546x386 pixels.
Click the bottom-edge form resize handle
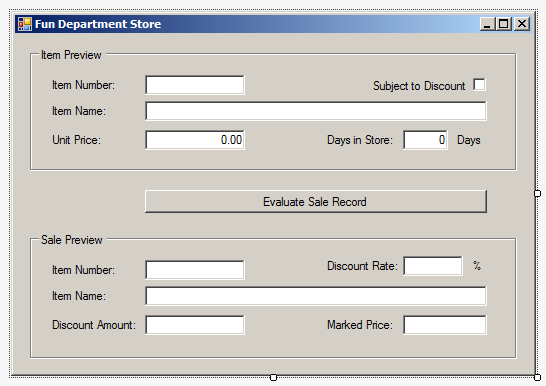pyautogui.click(x=273, y=377)
